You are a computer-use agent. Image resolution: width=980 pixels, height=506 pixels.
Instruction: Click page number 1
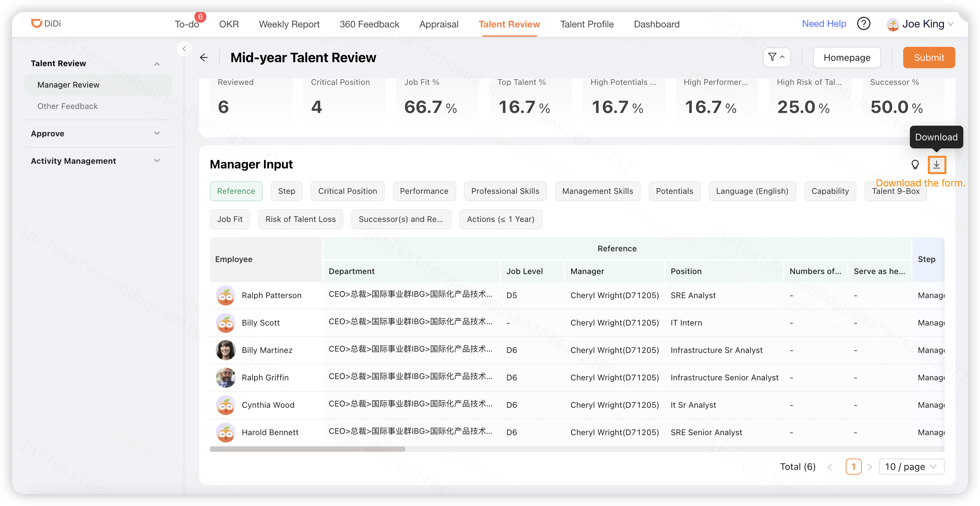coord(853,467)
